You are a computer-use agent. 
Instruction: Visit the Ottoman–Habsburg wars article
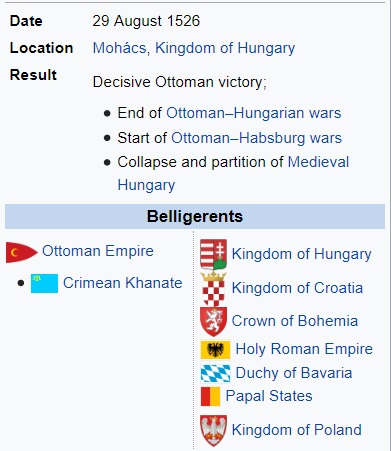coord(256,138)
